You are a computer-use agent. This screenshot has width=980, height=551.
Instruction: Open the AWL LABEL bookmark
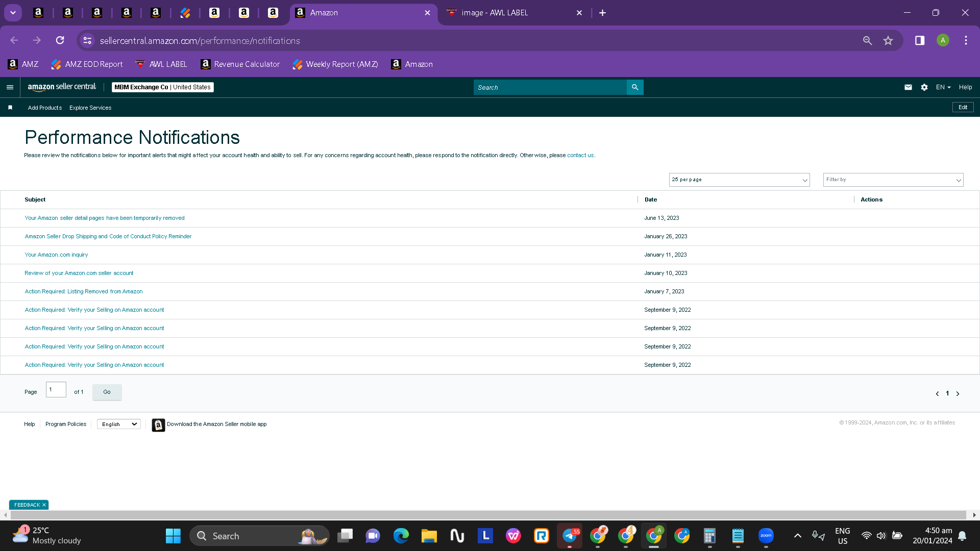click(161, 64)
